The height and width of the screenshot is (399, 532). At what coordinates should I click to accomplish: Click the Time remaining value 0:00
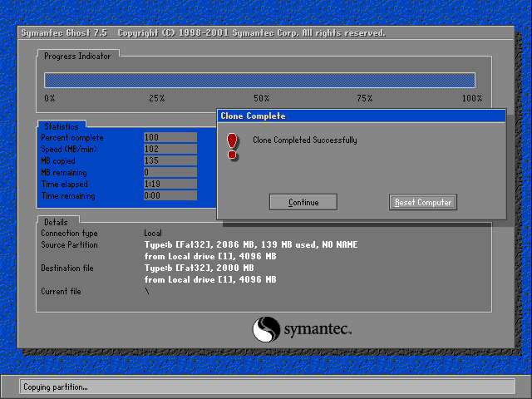pyautogui.click(x=170, y=195)
